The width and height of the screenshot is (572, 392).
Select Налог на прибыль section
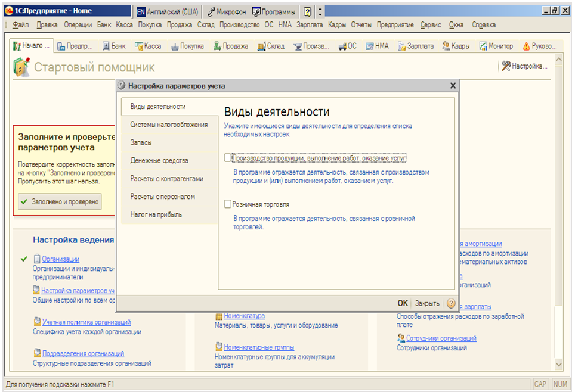pos(169,214)
